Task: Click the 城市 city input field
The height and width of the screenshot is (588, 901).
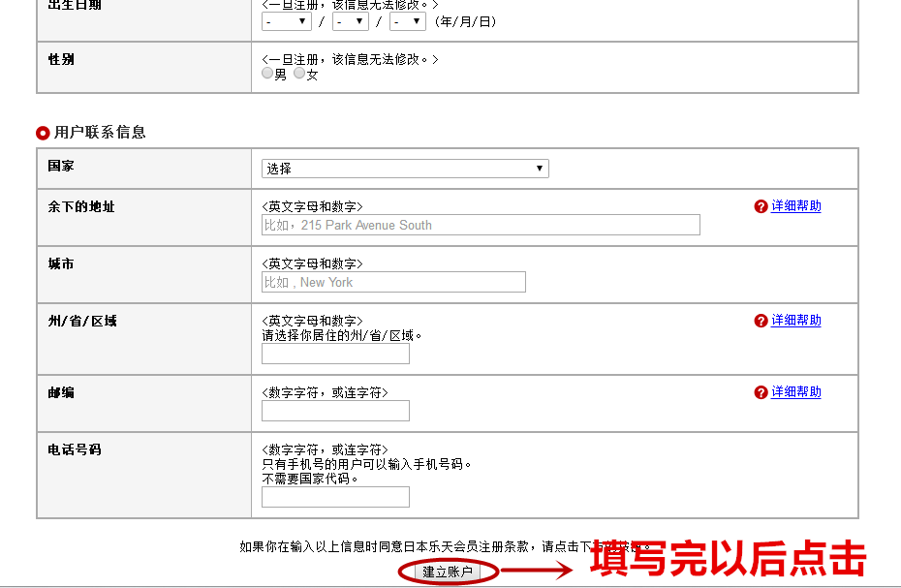Action: (393, 282)
